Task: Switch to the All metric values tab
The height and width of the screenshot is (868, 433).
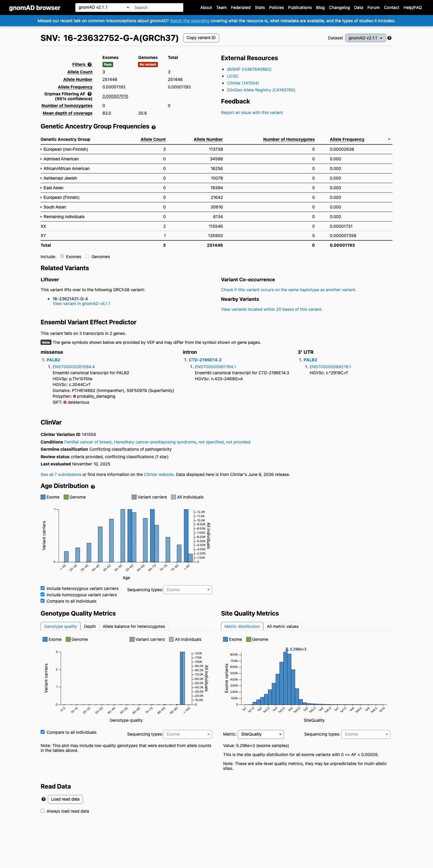Action: point(282,626)
